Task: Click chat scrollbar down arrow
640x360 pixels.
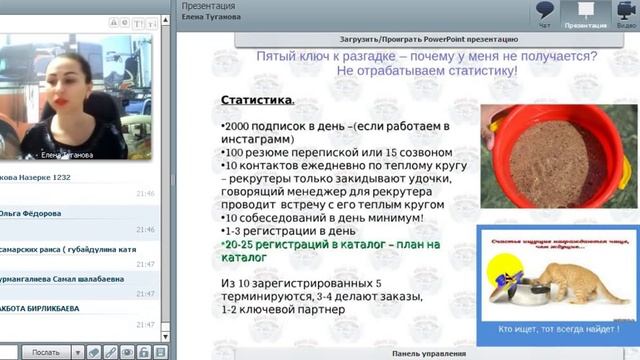Action: (165, 337)
